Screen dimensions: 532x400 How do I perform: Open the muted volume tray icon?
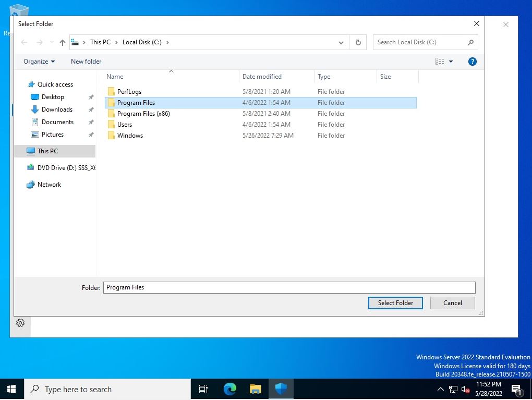pyautogui.click(x=465, y=389)
